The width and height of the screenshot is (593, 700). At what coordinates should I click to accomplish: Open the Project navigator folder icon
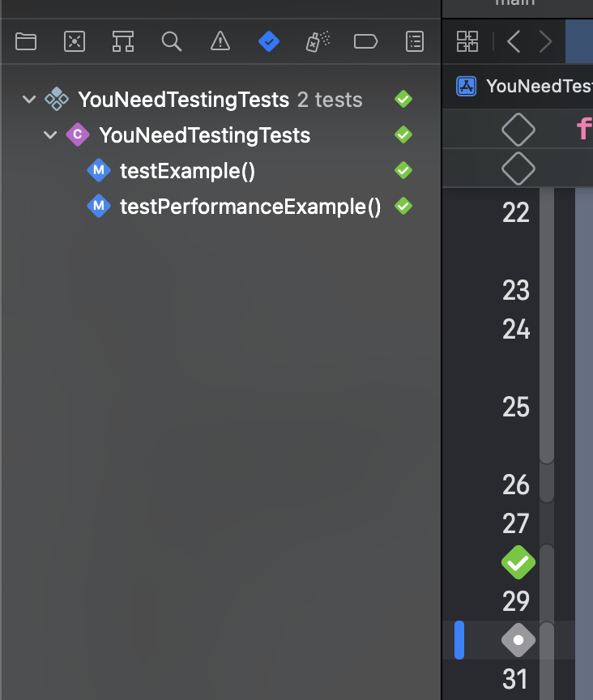pos(26,41)
